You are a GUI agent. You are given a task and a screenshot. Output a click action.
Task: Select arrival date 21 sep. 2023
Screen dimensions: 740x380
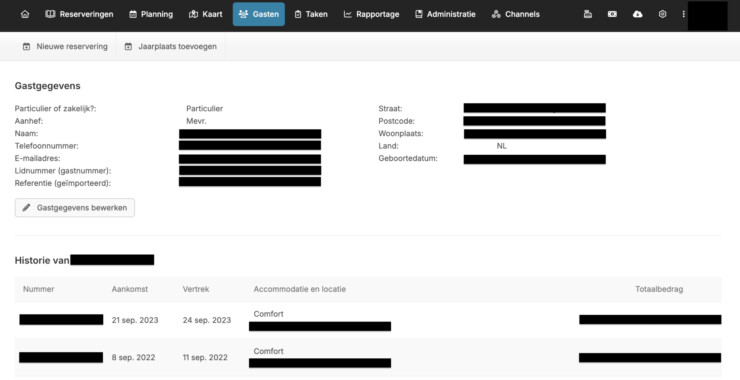[135, 320]
